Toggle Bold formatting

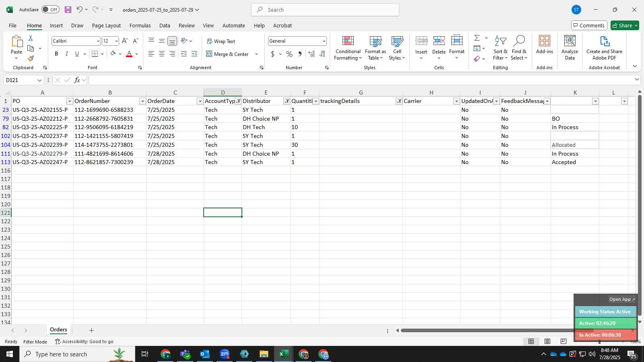56,54
